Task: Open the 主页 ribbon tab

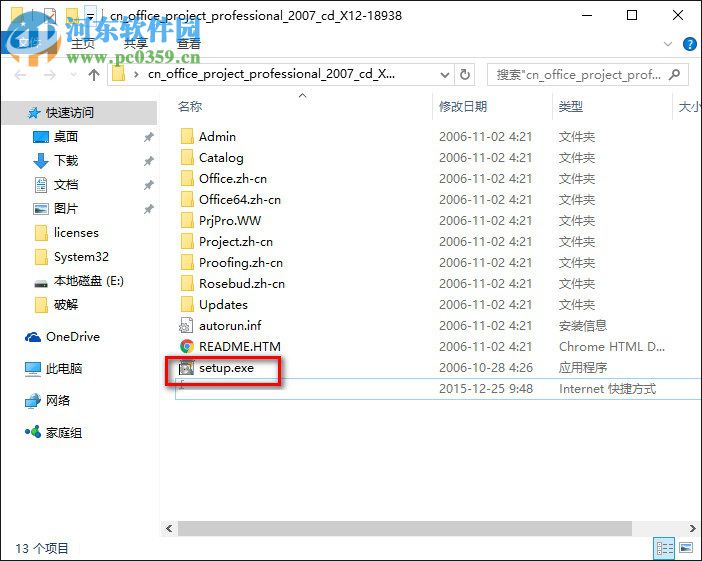Action: point(83,43)
